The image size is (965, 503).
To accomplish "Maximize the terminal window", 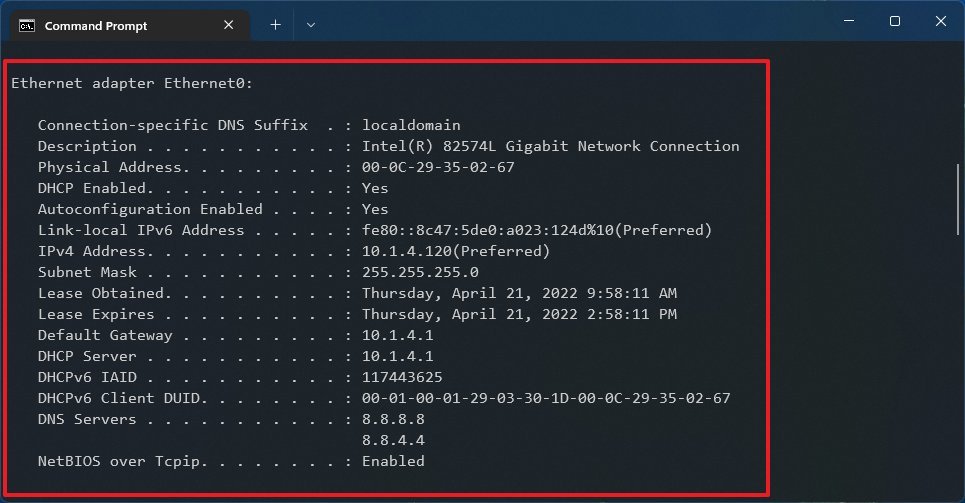I will [894, 22].
